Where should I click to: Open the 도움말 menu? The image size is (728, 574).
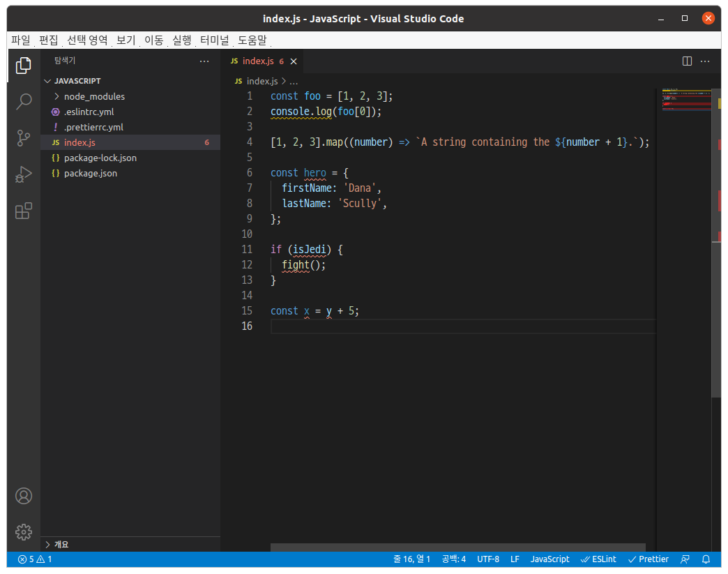[252, 40]
